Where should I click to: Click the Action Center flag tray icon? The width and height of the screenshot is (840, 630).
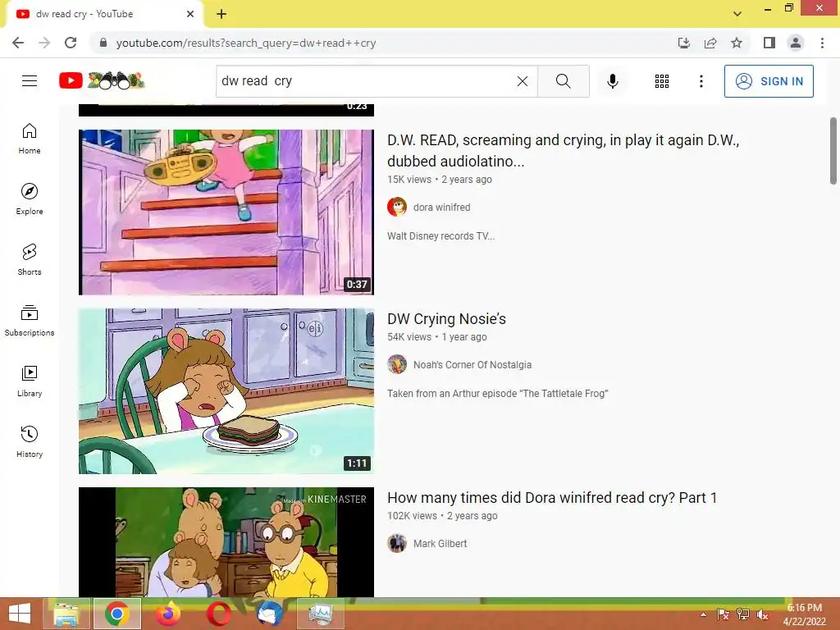tap(723, 614)
